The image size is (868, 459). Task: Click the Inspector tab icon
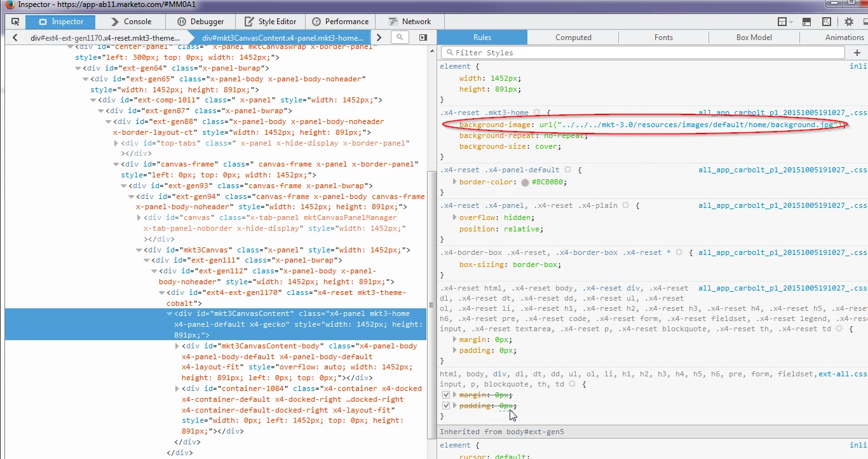pos(43,22)
